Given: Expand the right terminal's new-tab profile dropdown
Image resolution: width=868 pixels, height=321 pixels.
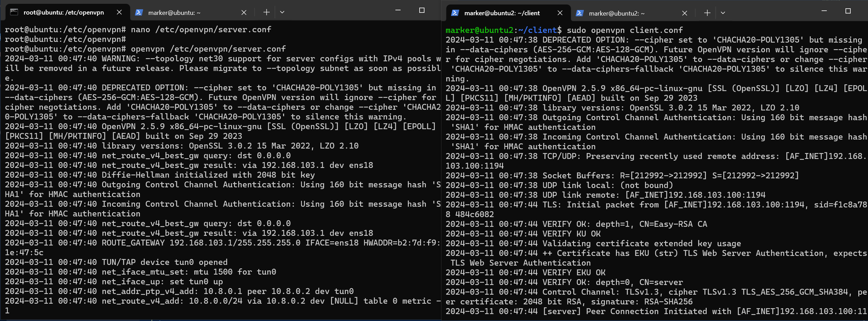Looking at the screenshot, I should coord(723,13).
